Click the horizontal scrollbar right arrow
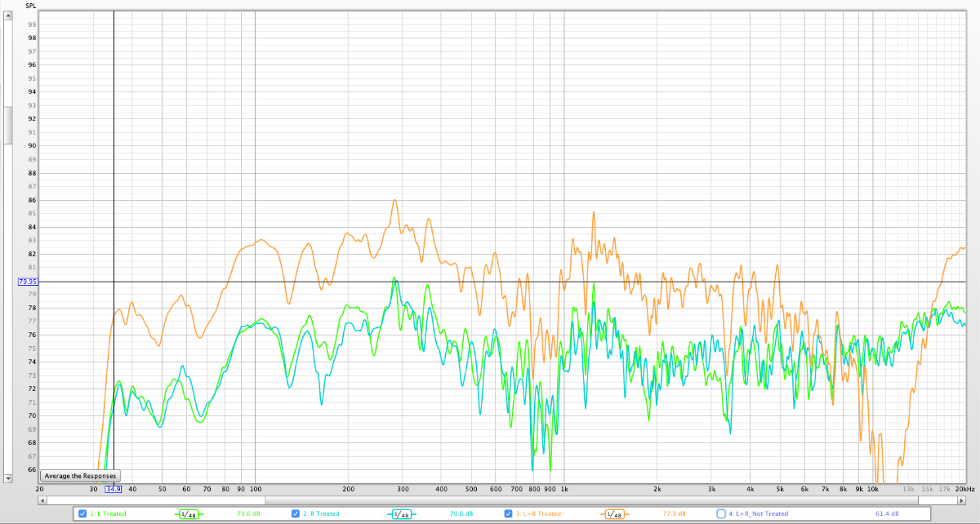Viewport: 980px width, 524px height. tap(961, 499)
